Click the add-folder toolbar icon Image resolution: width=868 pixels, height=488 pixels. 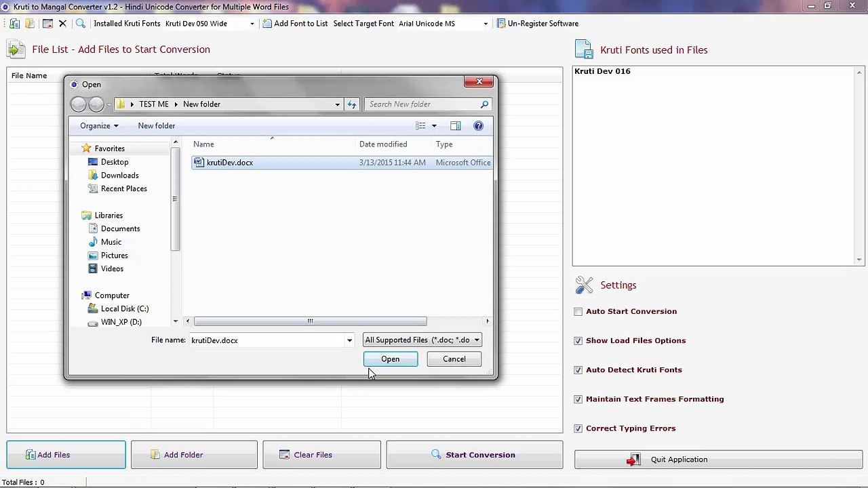tap(30, 23)
